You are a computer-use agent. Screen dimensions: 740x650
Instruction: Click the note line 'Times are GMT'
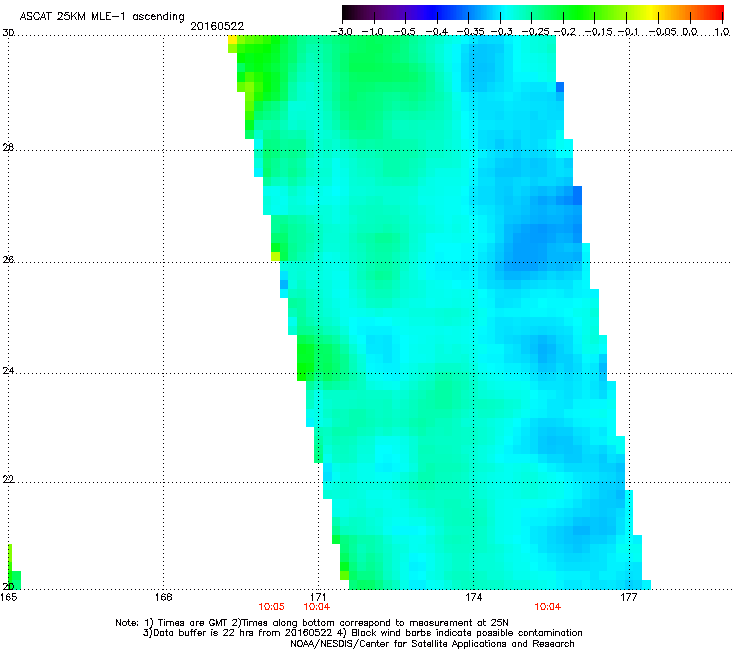(192, 623)
